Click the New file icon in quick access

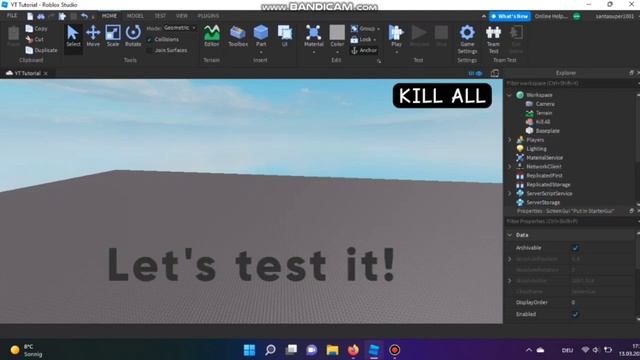point(30,16)
